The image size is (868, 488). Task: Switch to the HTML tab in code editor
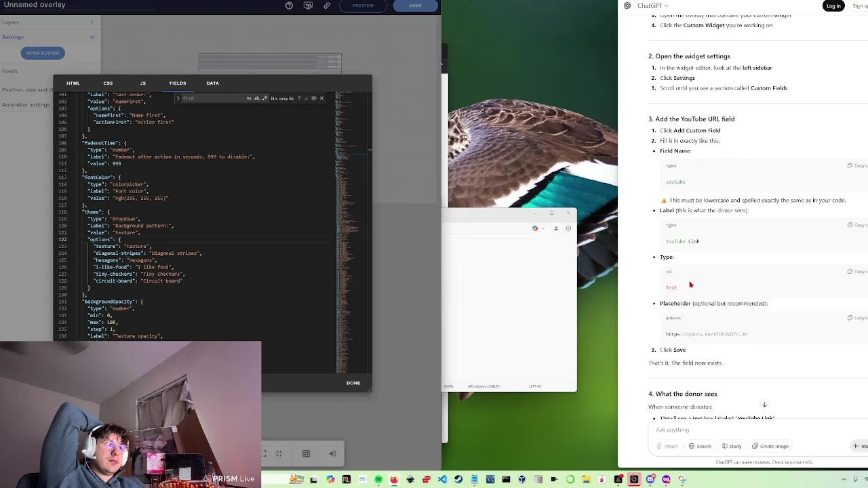coord(73,83)
